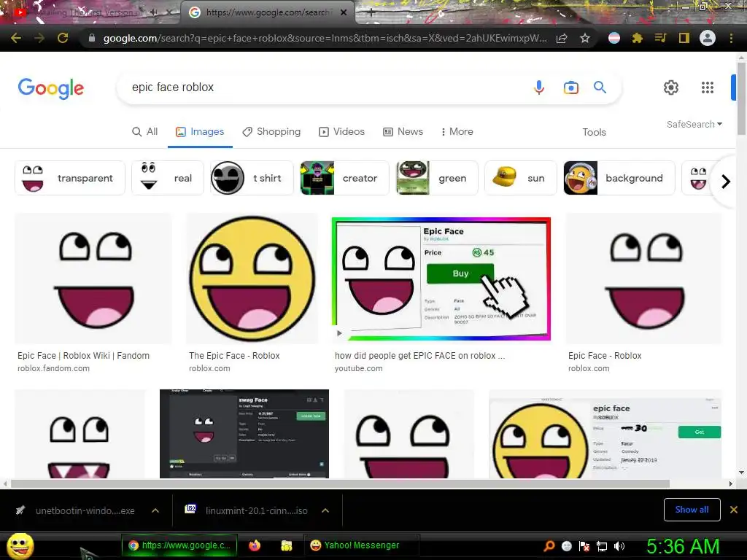
Task: Open the epic face Get listing thumbnail
Action: 605,434
